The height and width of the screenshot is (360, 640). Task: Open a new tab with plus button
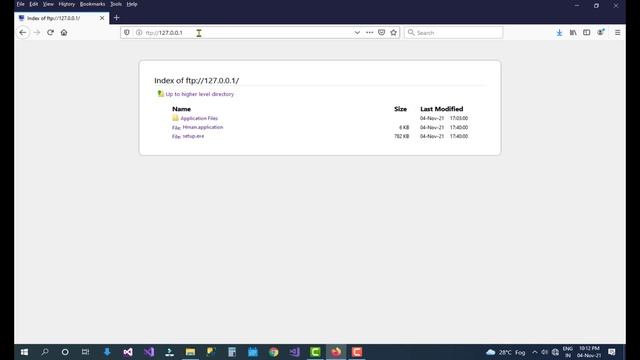coord(116,18)
